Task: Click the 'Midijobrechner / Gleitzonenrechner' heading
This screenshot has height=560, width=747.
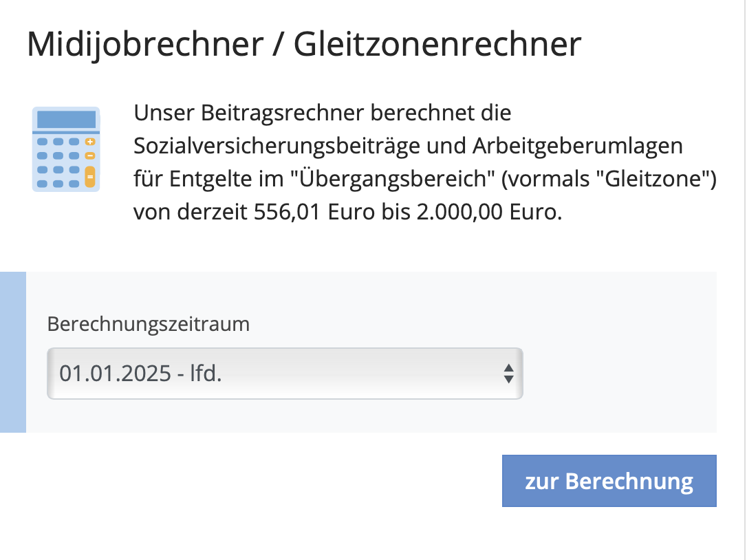Action: [304, 44]
